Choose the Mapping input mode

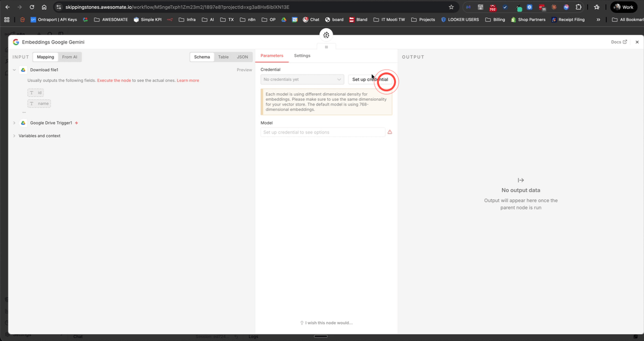click(45, 57)
